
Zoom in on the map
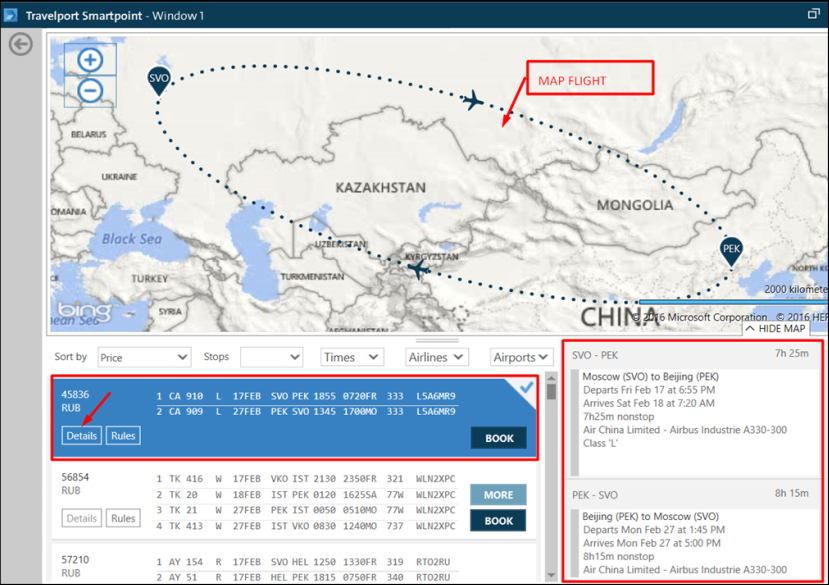pos(90,60)
